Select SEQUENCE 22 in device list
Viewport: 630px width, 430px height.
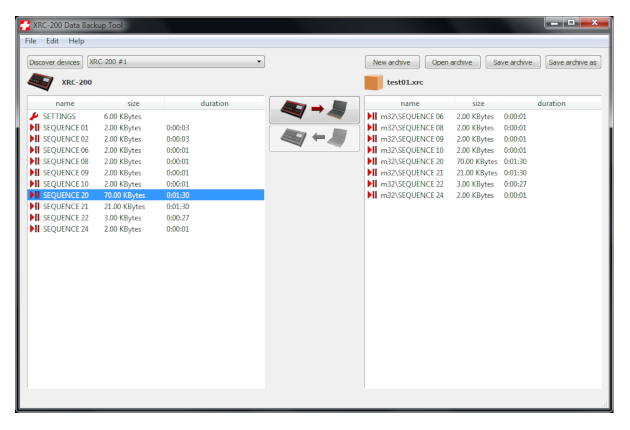(66, 218)
